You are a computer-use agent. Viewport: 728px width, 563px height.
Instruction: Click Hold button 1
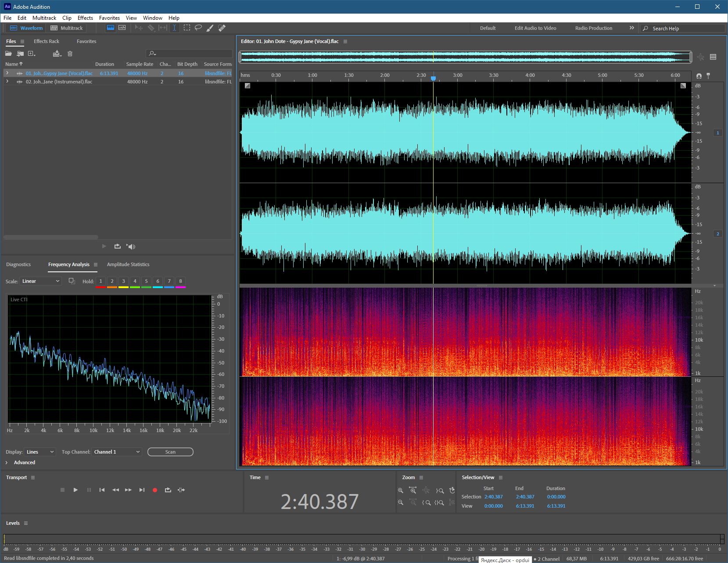100,281
